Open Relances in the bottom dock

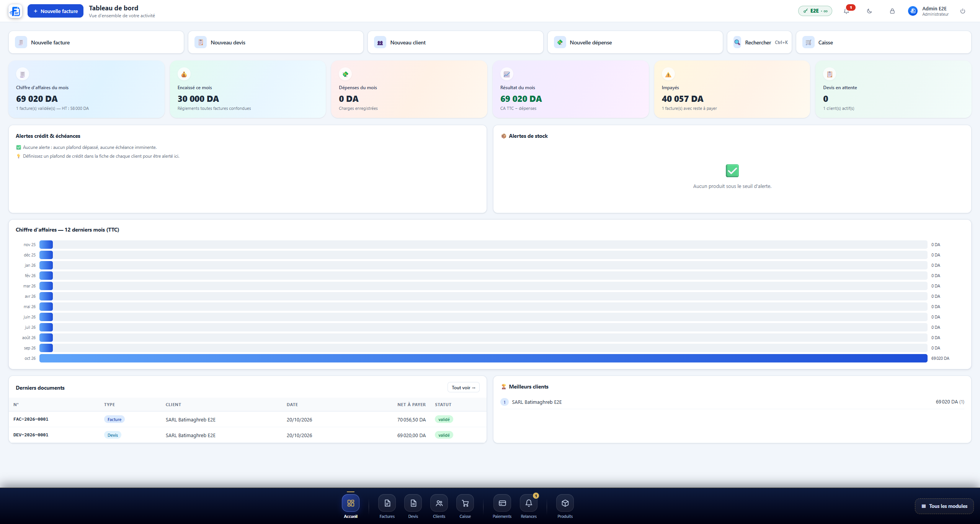(529, 506)
